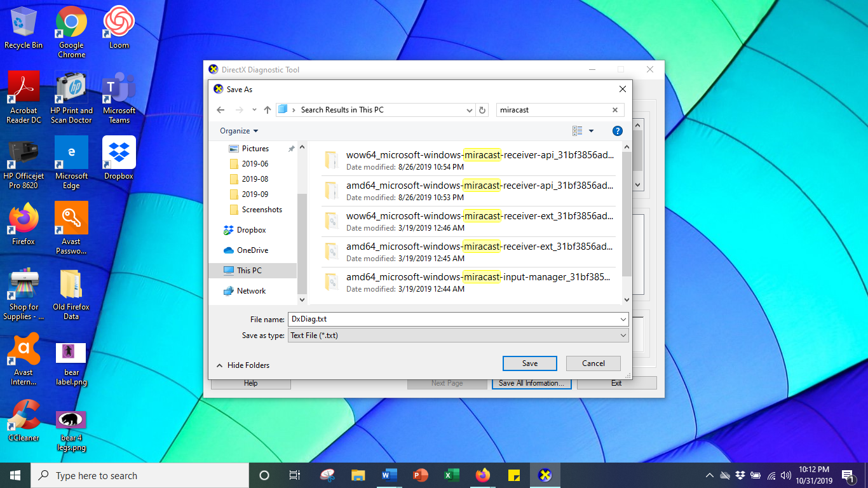Select wow64 miracast-receiver-api folder result
The height and width of the screenshot is (488, 868).
468,161
